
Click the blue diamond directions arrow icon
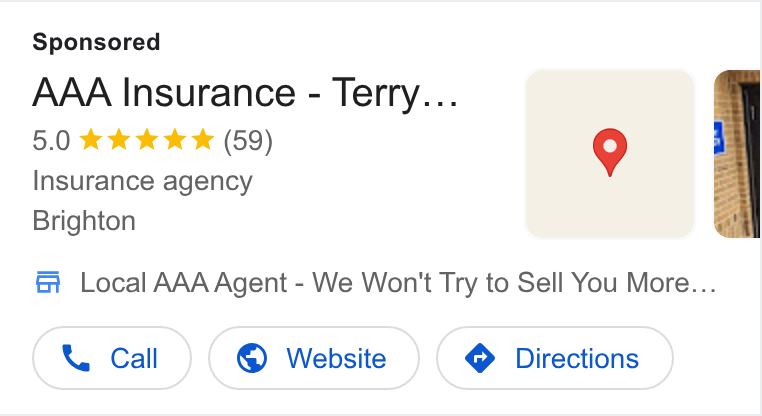480,358
